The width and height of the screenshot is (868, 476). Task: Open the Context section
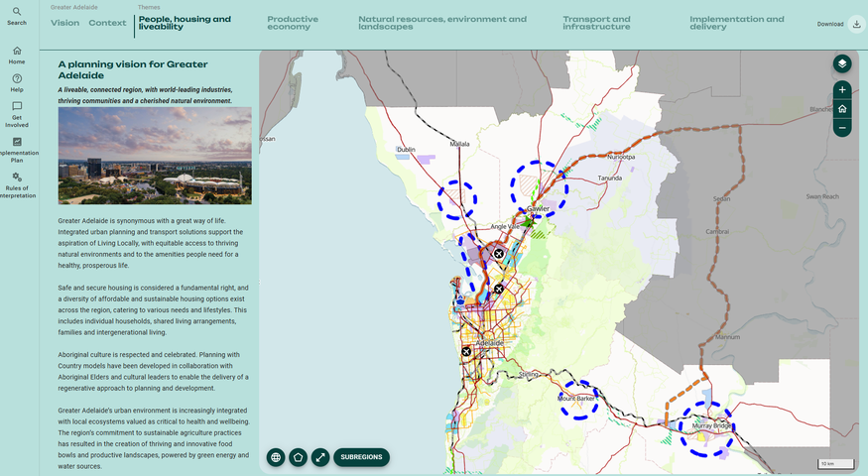coord(107,23)
